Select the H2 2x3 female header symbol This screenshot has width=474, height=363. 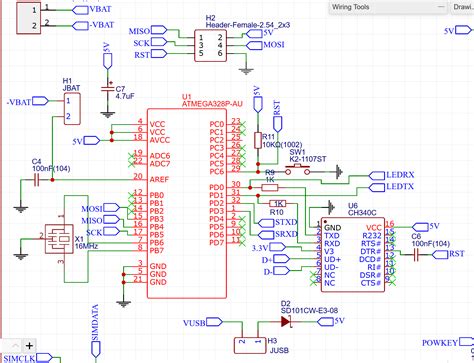(x=211, y=46)
